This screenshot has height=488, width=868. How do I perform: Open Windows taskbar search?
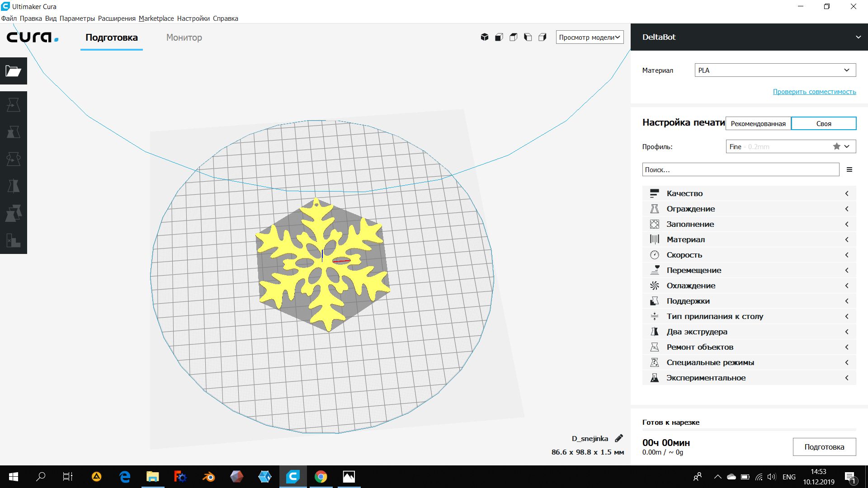[41, 477]
